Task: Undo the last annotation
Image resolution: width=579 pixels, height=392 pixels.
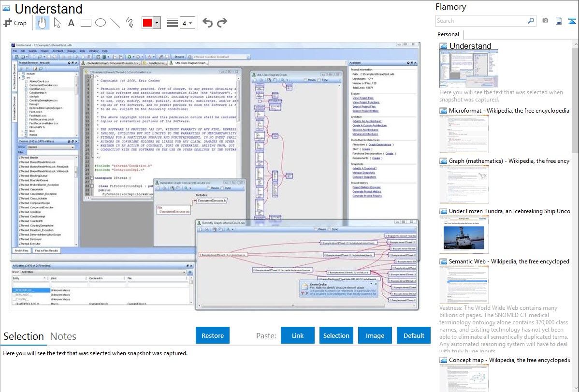Action: pos(207,23)
